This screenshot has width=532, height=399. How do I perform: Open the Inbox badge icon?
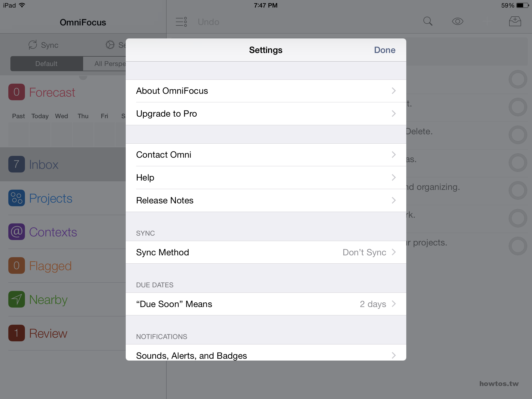(17, 164)
